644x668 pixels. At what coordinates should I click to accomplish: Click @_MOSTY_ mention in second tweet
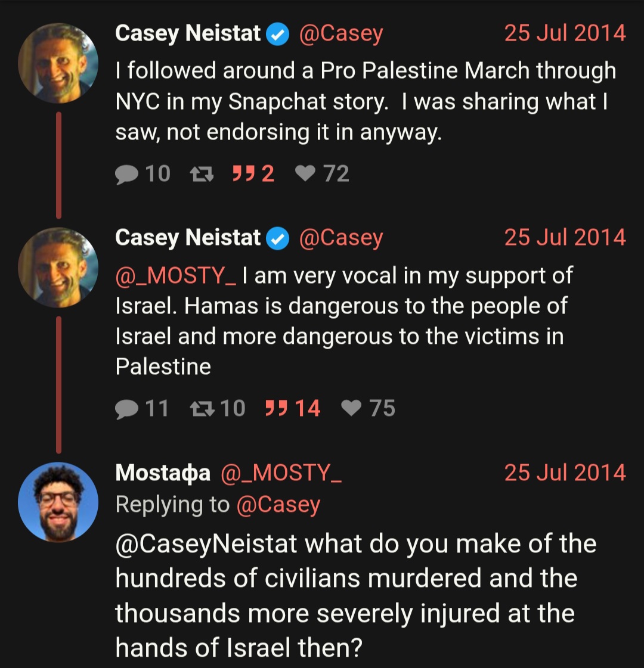tap(175, 276)
